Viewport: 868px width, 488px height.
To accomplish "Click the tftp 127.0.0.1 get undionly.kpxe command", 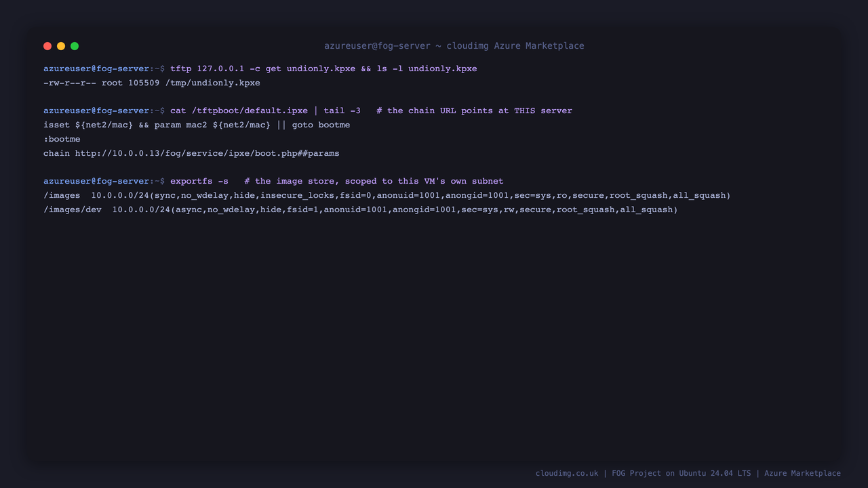I will click(323, 68).
